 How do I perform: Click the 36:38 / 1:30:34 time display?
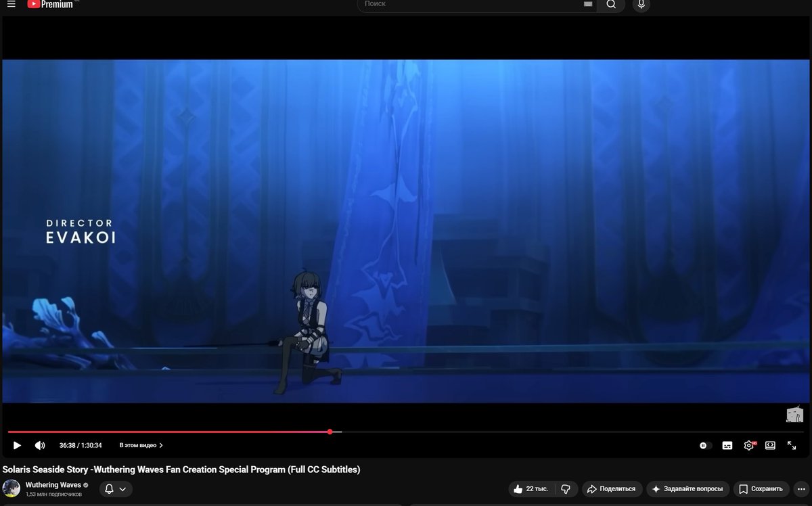tap(81, 445)
